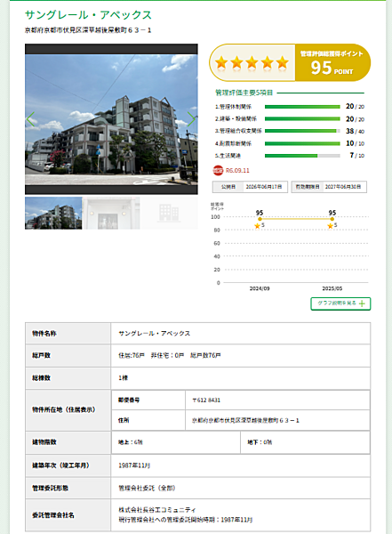Screen dimensions: 392x534
Task: Click the 7/10 score value
Action: click(357, 155)
